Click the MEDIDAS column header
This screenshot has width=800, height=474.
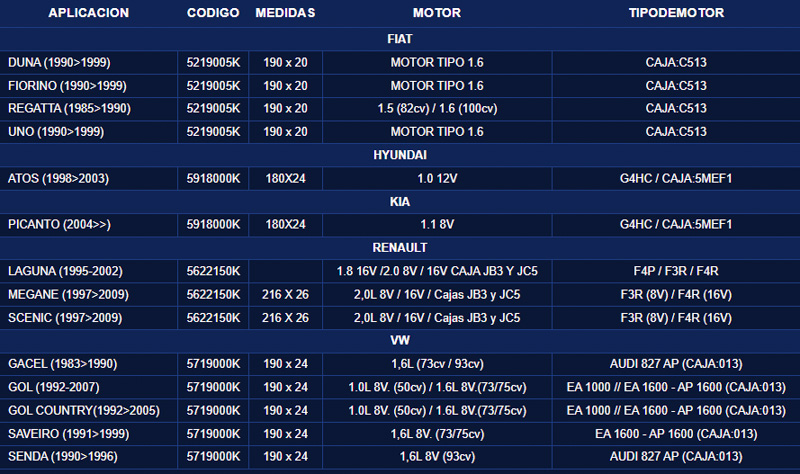point(285,13)
